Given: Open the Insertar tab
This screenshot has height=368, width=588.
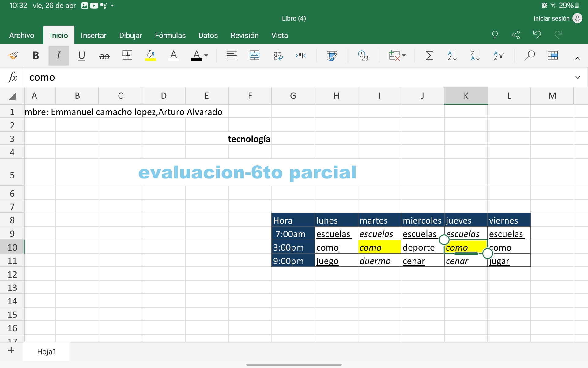Looking at the screenshot, I should click(x=93, y=36).
